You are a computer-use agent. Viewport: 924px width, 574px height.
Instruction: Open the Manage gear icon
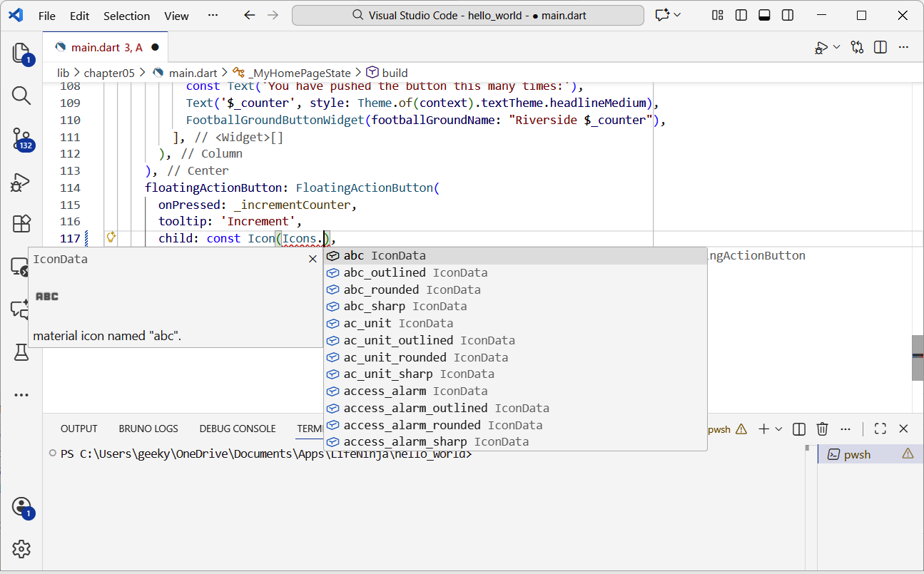[21, 549]
